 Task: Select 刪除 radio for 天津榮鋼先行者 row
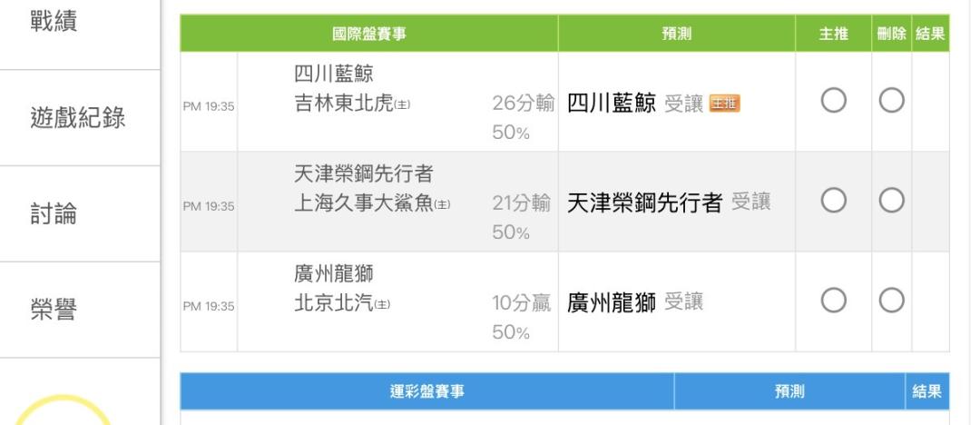tap(892, 202)
